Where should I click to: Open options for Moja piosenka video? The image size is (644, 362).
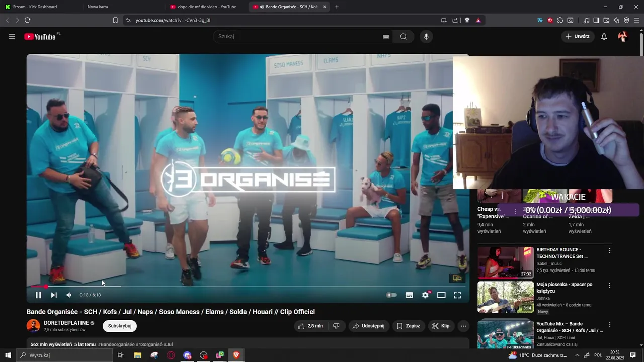[609, 285]
